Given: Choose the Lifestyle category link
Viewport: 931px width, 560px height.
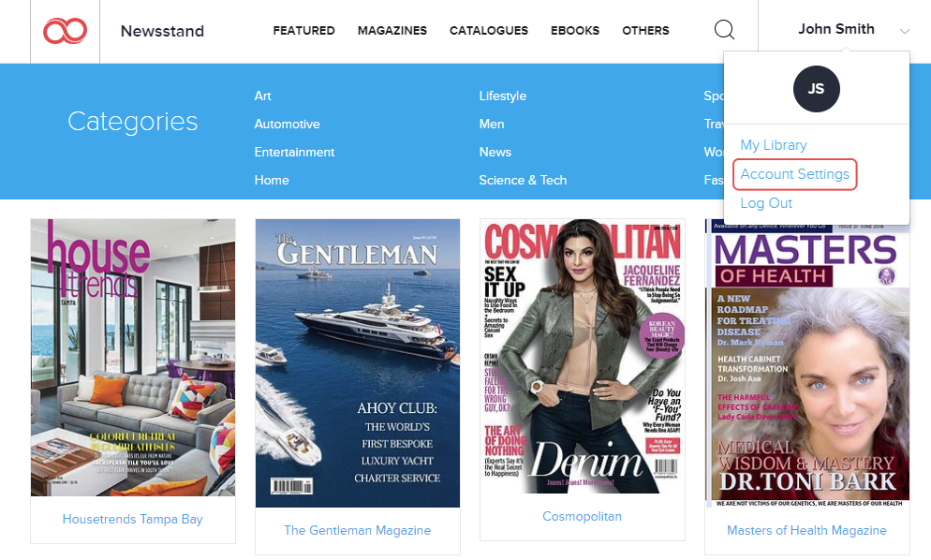Looking at the screenshot, I should pyautogui.click(x=502, y=96).
